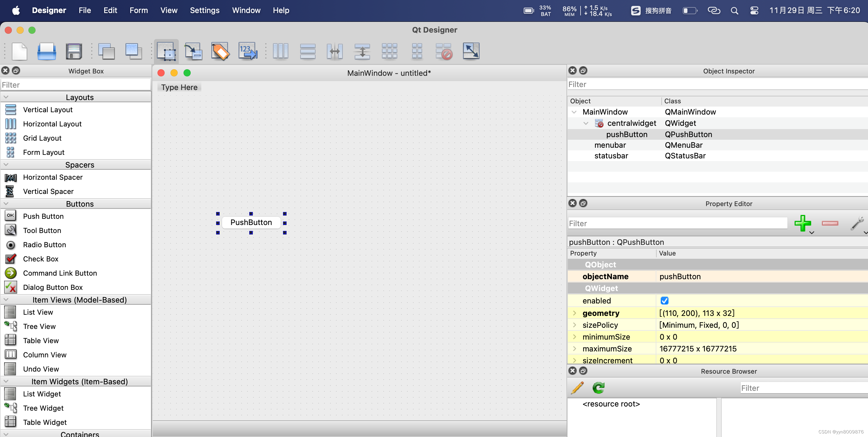Click the Edit Tab Order icon
This screenshot has height=437, width=868.
tap(248, 51)
